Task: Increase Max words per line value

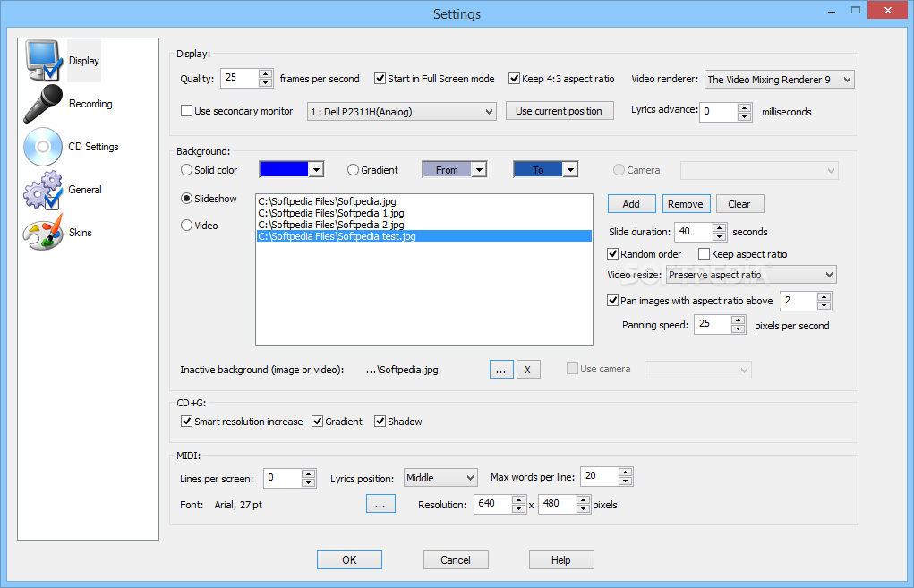Action: click(x=626, y=473)
